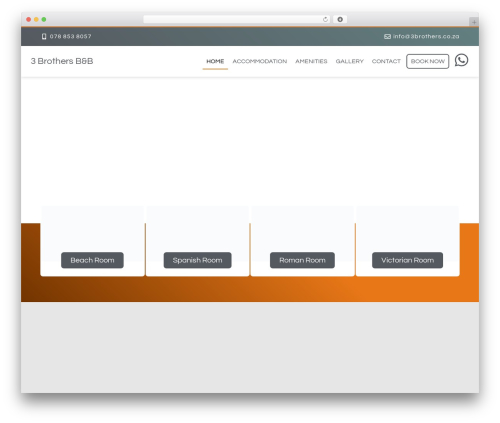Click the WhatsApp chat icon

click(x=461, y=60)
